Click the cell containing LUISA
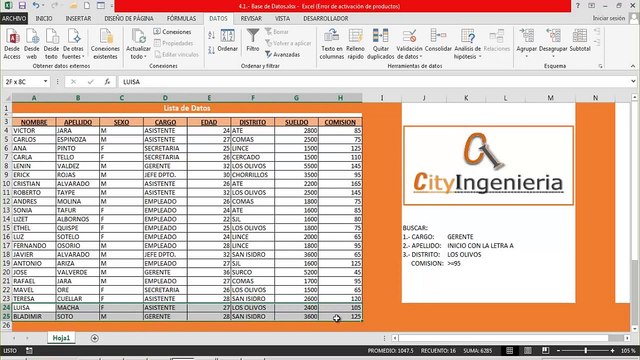640x360 pixels. pyautogui.click(x=34, y=307)
